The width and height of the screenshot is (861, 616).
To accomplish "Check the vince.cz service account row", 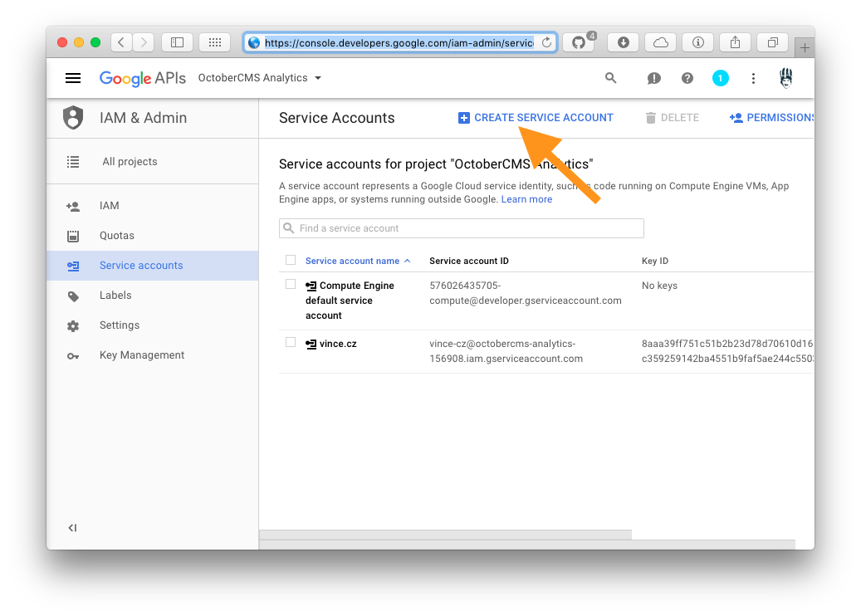I will [x=291, y=343].
